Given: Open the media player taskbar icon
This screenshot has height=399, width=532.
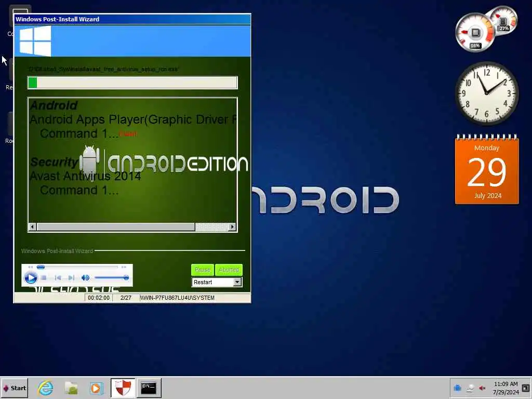Looking at the screenshot, I should pyautogui.click(x=96, y=388).
